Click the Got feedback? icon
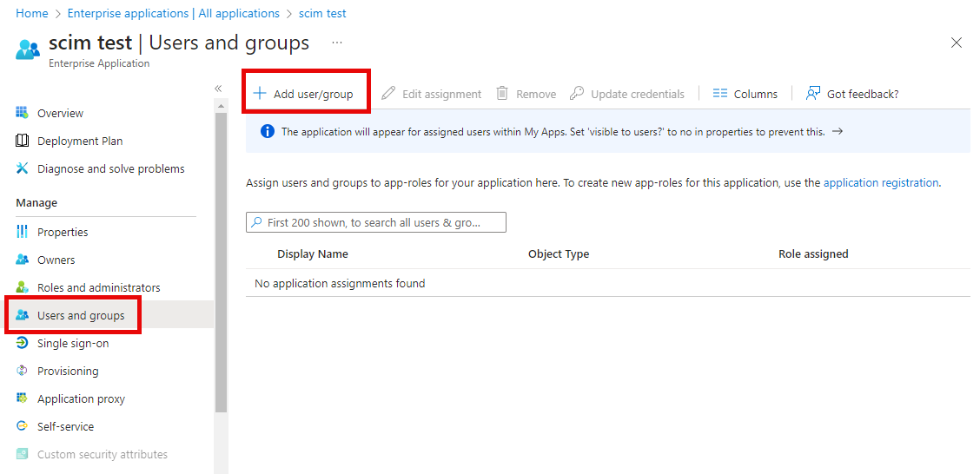Screen dimensions: 980x474 [x=813, y=94]
